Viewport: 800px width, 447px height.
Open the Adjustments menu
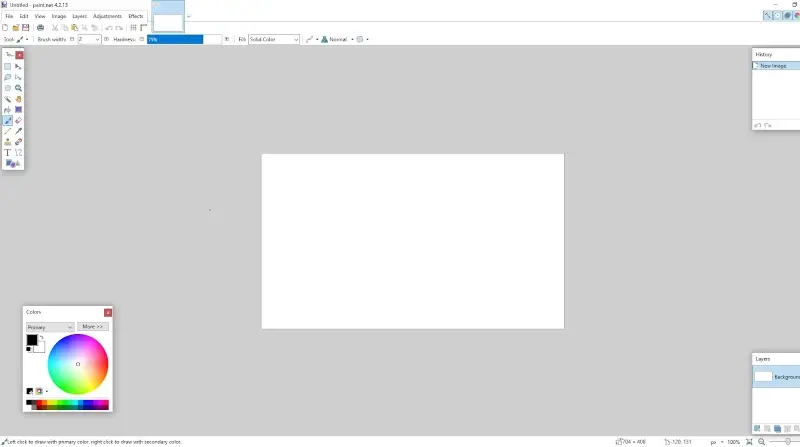point(107,16)
